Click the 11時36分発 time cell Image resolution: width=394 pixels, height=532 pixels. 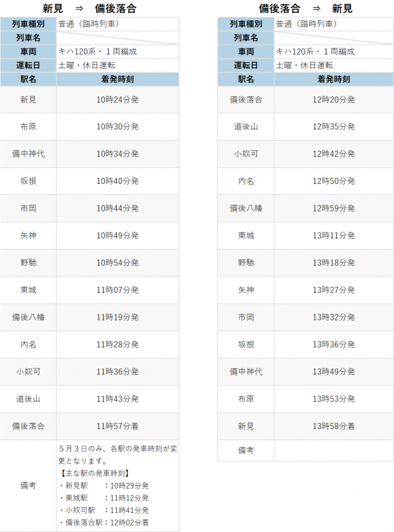point(118,372)
